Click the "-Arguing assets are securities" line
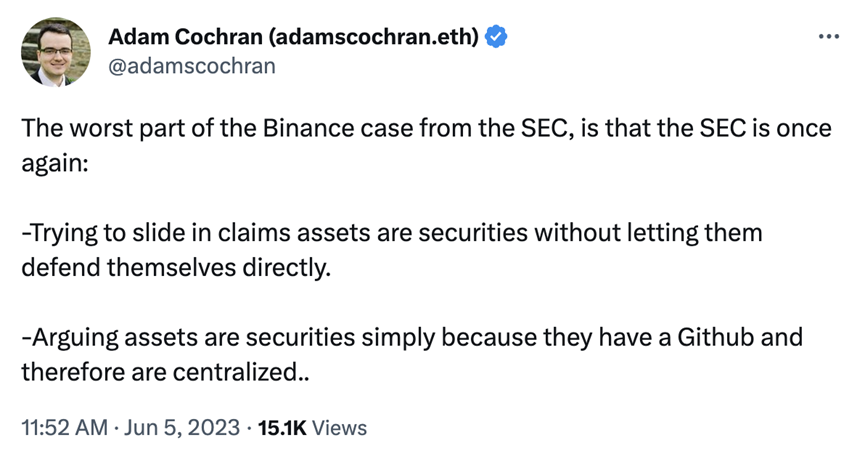The width and height of the screenshot is (865, 459). [x=412, y=337]
